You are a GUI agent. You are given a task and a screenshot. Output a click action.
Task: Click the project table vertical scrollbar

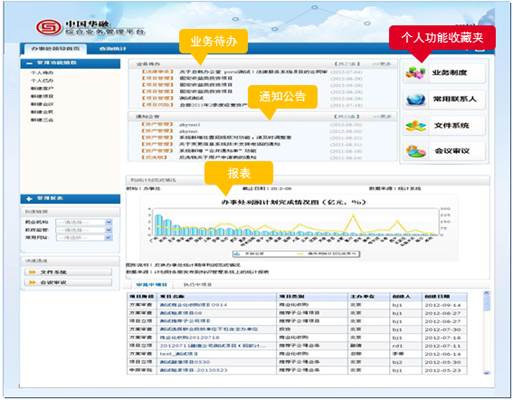click(x=486, y=333)
